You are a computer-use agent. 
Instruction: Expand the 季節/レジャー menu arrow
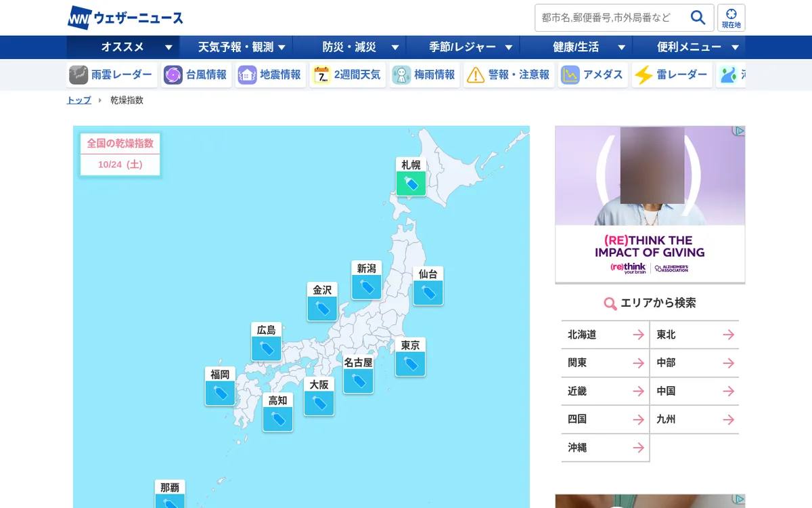[508, 47]
